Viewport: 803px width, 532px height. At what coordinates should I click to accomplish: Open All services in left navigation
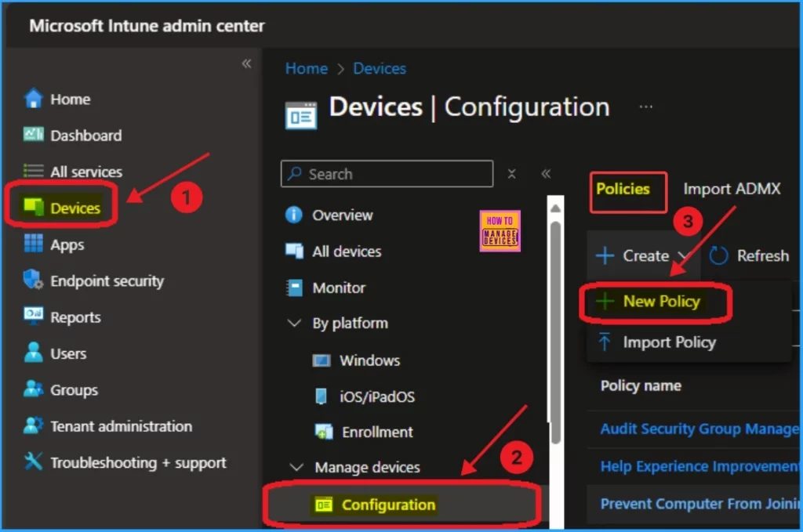86,172
